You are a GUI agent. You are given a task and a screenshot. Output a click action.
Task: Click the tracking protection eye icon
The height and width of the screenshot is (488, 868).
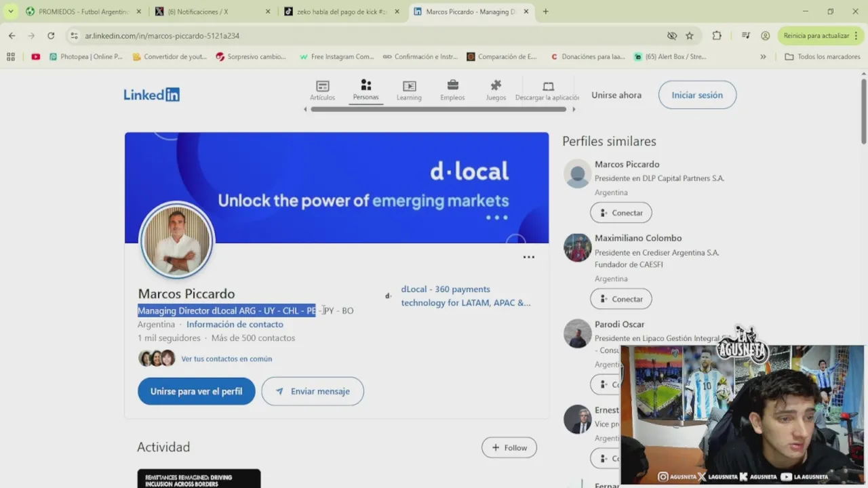click(x=672, y=36)
